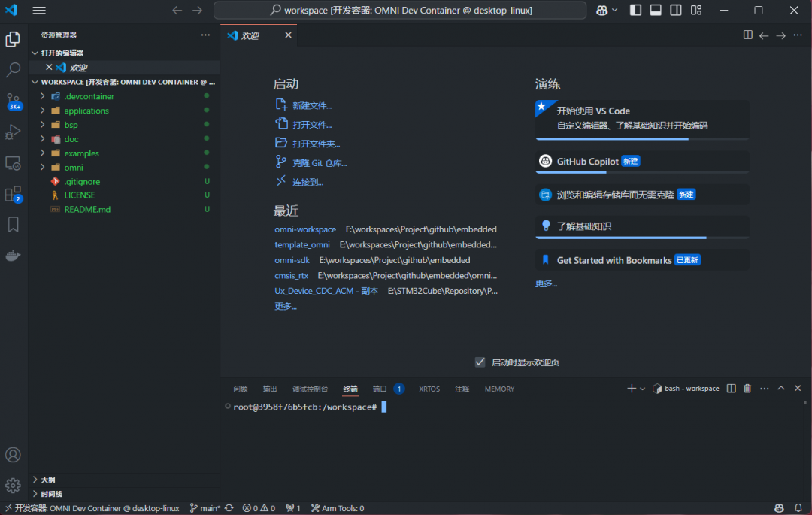Kill terminal with the trash icon

(747, 389)
